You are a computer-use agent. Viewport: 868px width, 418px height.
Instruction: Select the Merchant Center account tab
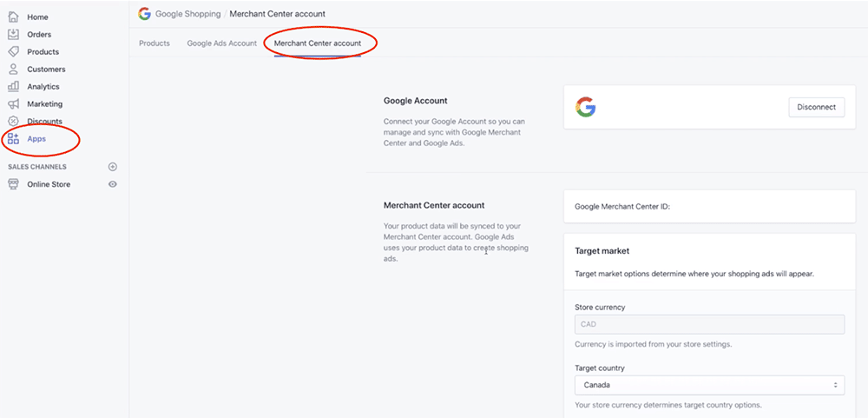click(x=318, y=43)
